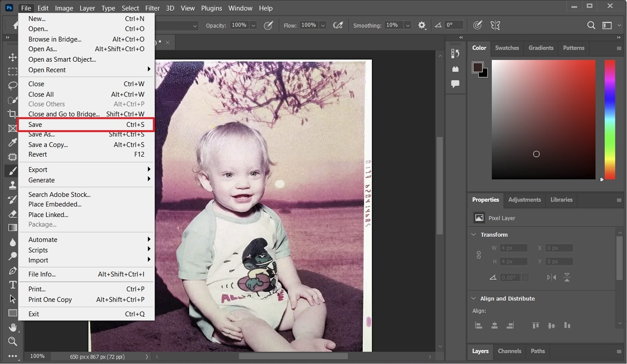Select the Move tool

[x=13, y=57]
